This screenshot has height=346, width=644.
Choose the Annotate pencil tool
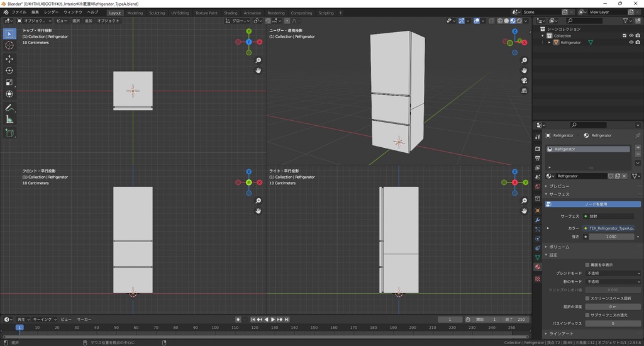9,108
